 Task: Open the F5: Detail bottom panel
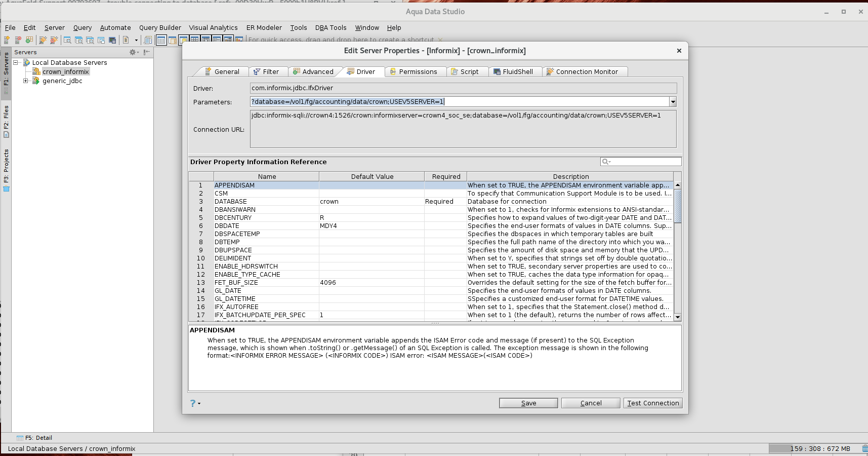(34, 438)
